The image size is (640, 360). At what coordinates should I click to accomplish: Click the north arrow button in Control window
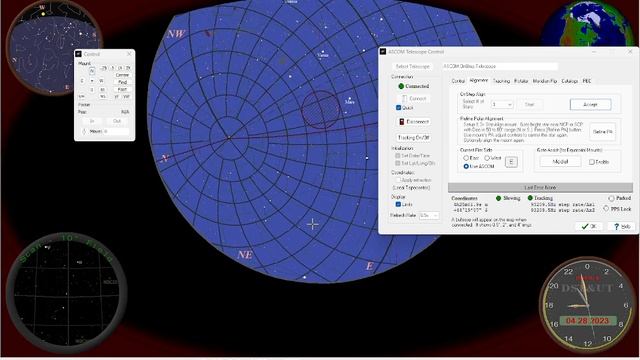91,71
